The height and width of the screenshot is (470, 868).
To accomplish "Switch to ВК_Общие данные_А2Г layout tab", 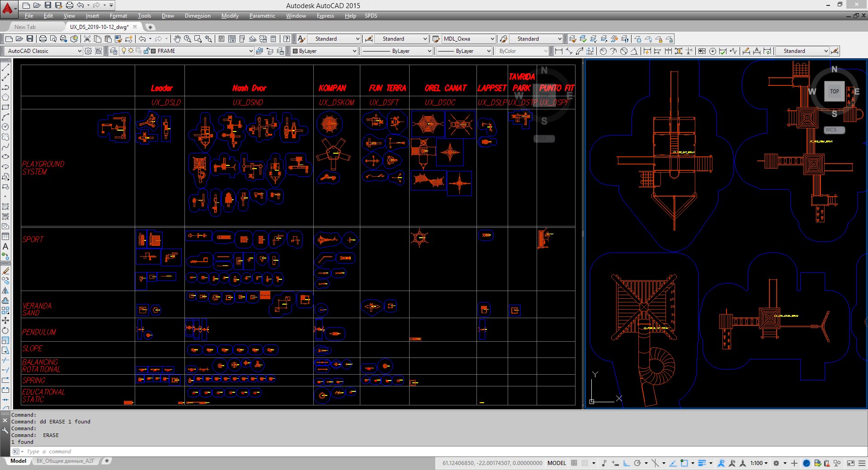I will (x=66, y=461).
